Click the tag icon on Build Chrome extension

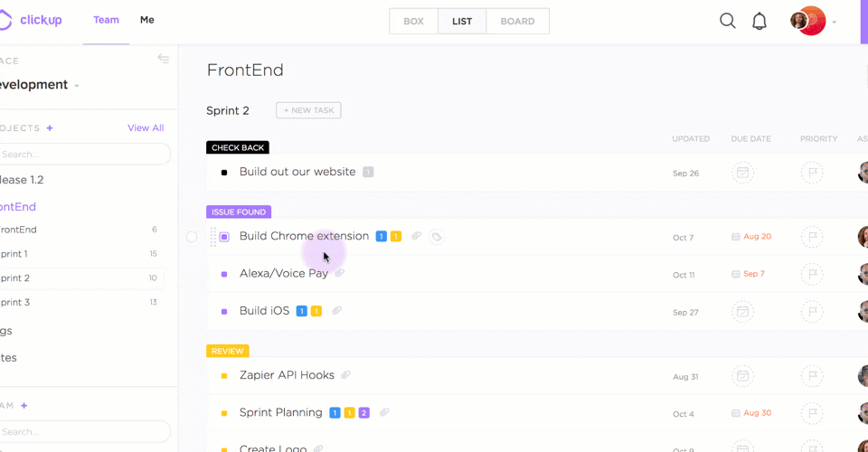[437, 237]
